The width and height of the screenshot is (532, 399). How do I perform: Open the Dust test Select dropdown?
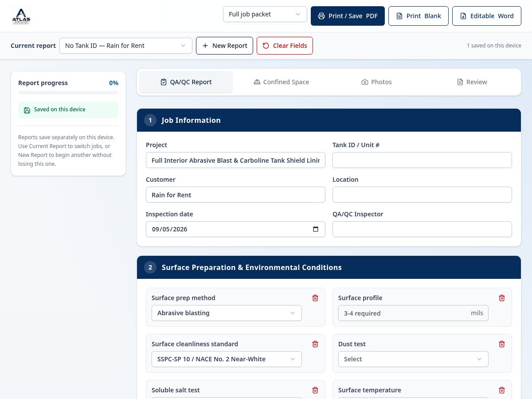413,359
